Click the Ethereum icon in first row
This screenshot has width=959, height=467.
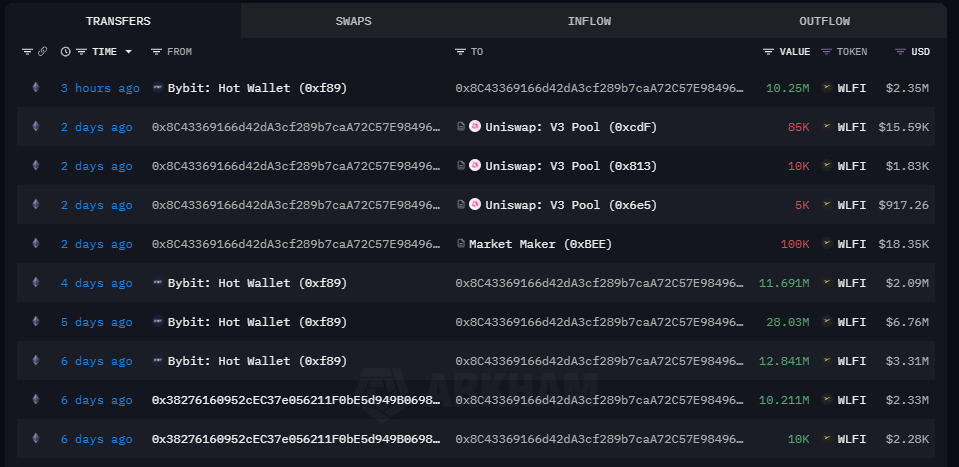(35, 87)
